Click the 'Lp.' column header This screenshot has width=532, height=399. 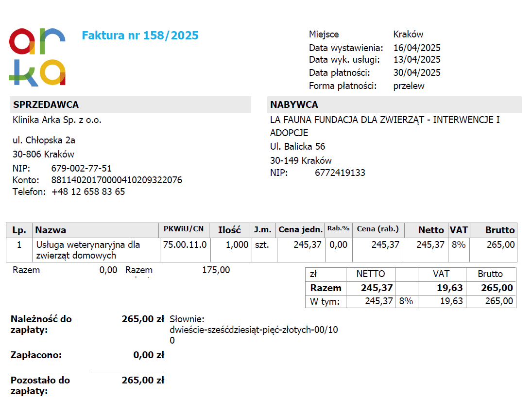[19, 230]
